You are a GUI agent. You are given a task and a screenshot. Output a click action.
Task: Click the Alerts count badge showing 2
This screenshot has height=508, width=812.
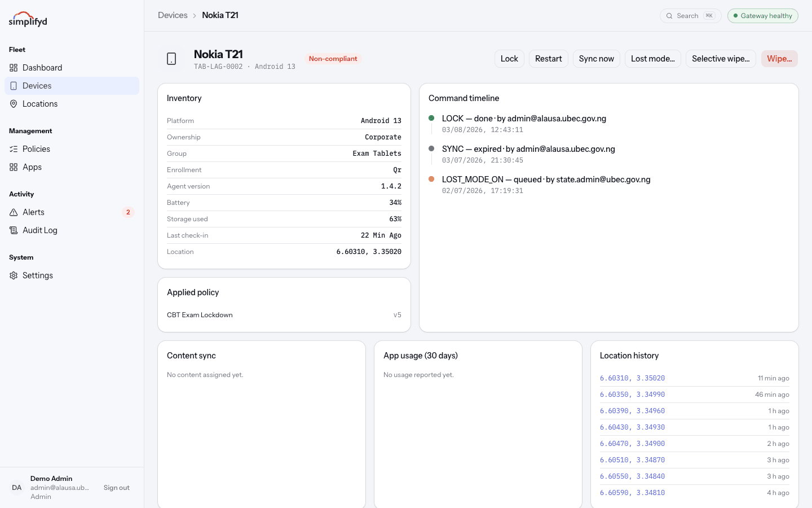[x=128, y=212]
